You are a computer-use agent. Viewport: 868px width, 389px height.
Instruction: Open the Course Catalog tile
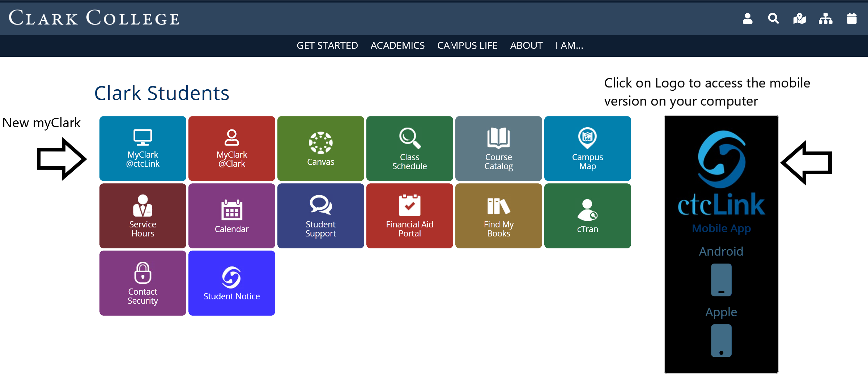498,148
